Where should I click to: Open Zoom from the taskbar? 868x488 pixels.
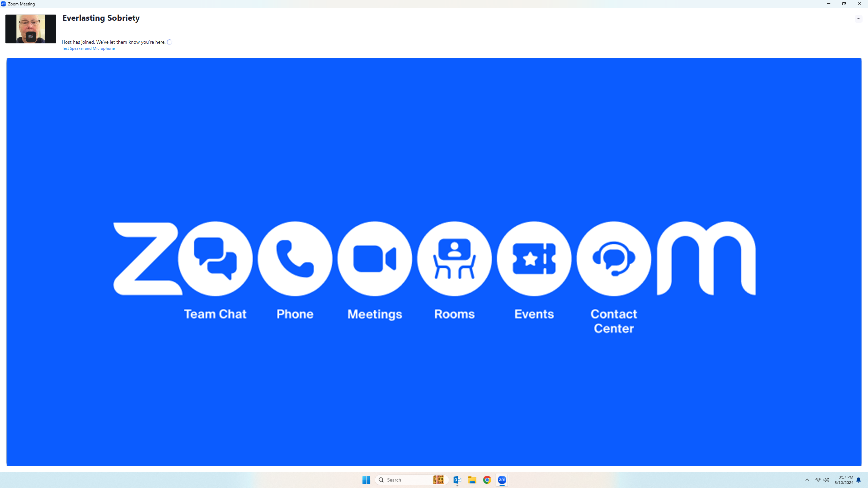502,480
